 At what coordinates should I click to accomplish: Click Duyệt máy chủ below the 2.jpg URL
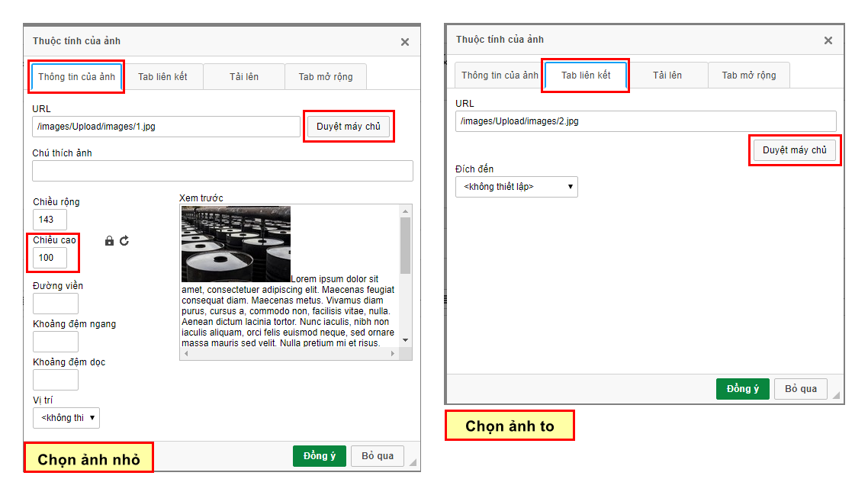click(x=794, y=151)
